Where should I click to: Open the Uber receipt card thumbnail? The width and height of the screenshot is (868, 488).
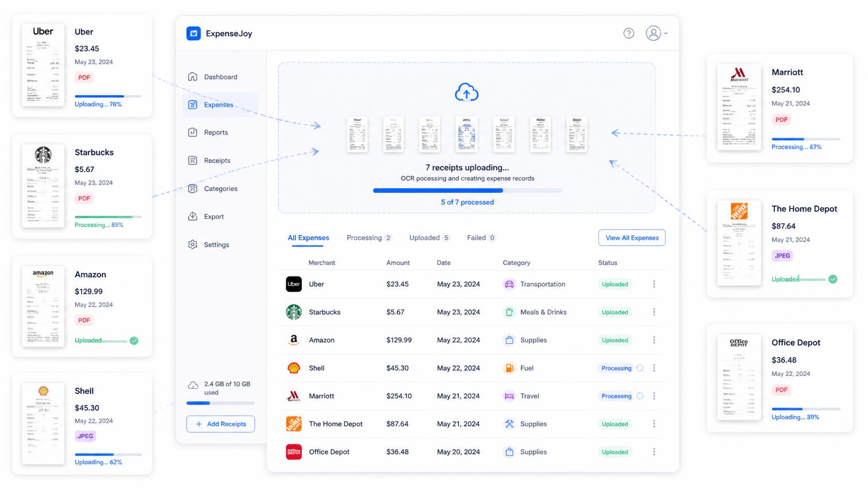click(x=43, y=65)
